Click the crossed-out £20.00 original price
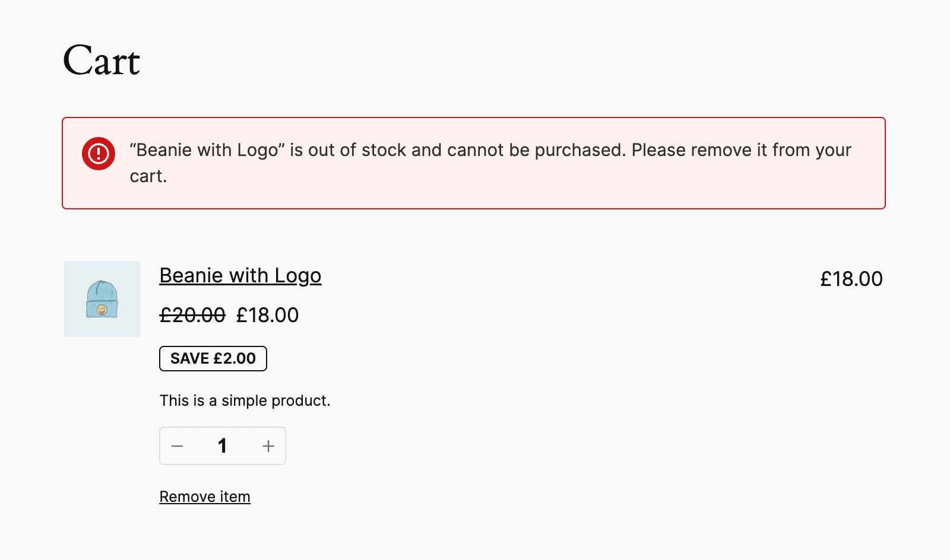950x560 pixels. [192, 315]
